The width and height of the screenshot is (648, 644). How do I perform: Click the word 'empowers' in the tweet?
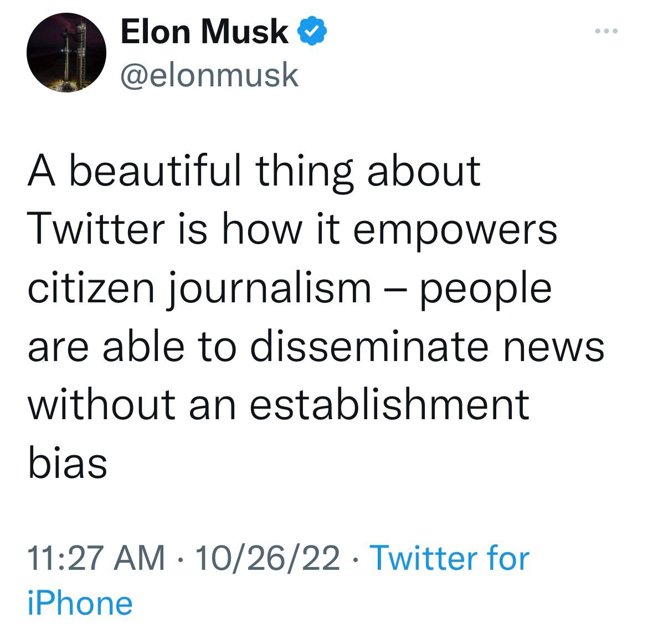pos(455,230)
